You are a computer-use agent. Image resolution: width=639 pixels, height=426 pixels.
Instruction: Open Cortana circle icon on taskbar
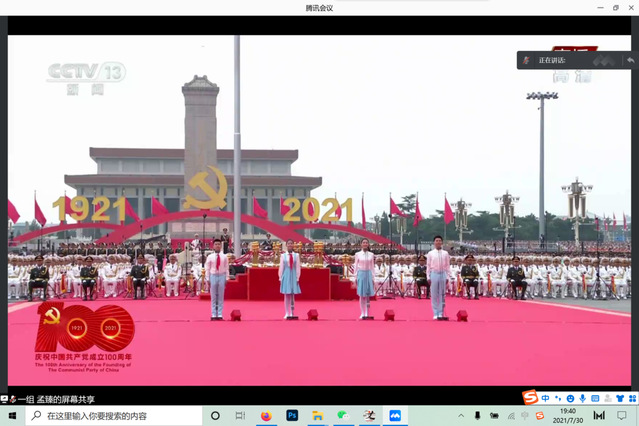215,415
